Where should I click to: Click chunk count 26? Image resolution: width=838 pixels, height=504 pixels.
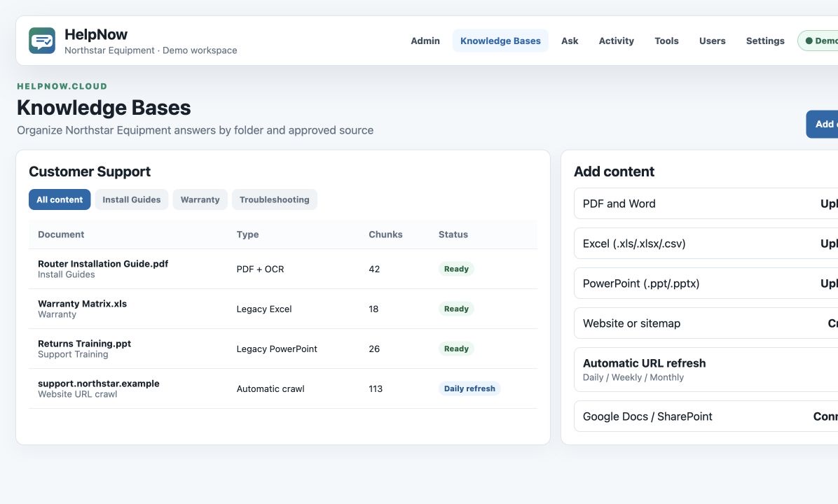click(374, 349)
